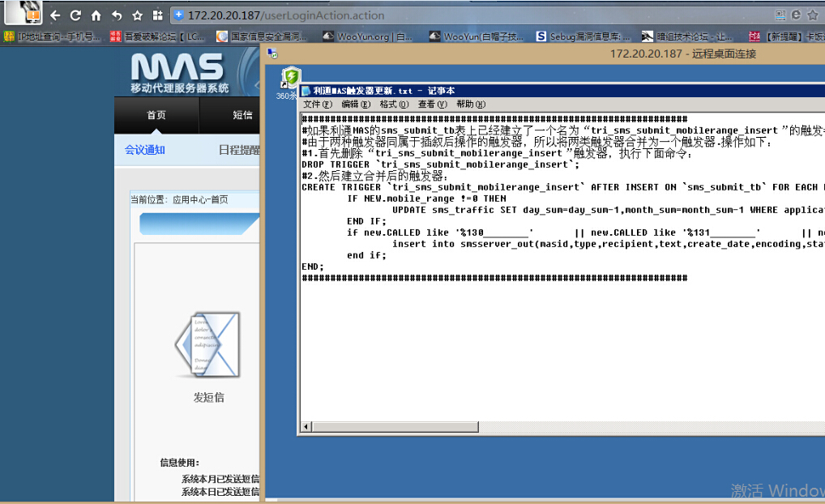Click the 'insert into smsserver_out' line
Viewport: 825px width, 504px height.
[609, 244]
